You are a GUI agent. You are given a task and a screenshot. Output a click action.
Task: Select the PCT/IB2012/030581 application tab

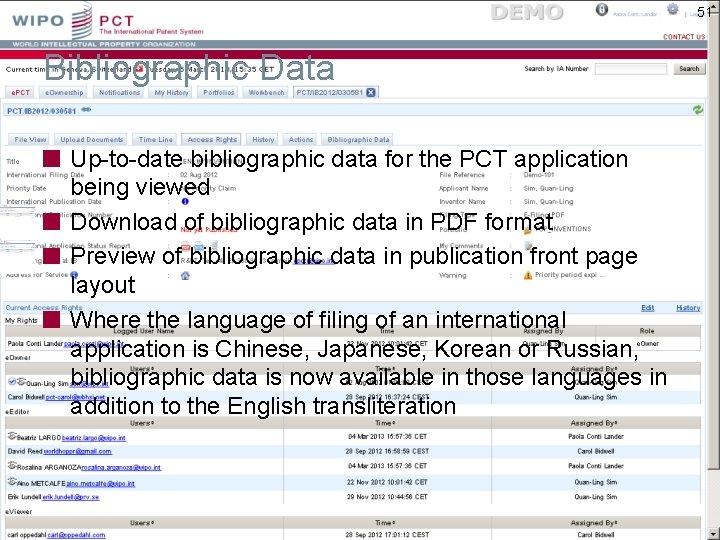(329, 92)
